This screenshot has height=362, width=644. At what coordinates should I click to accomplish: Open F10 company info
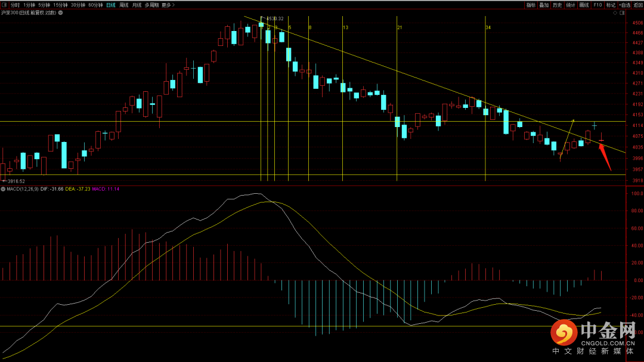597,5
